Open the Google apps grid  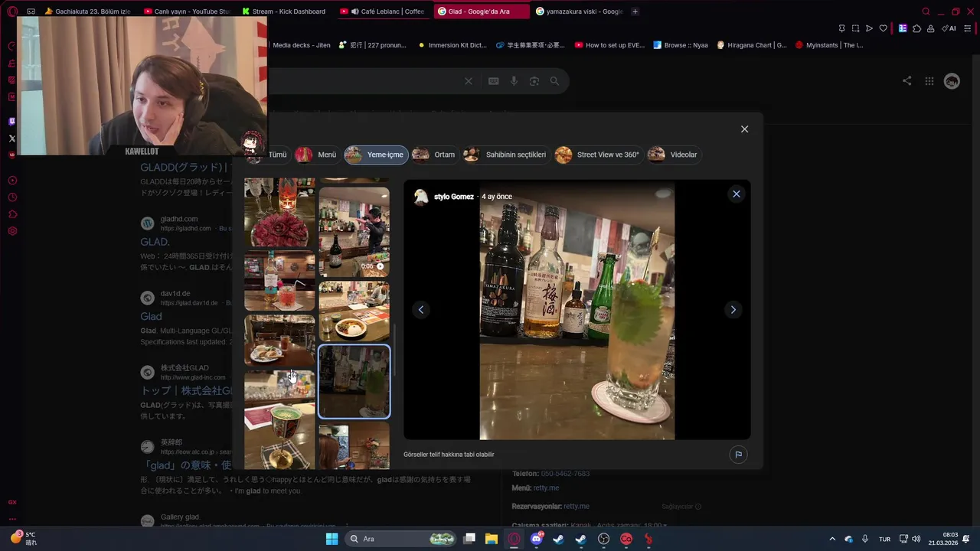coord(929,81)
